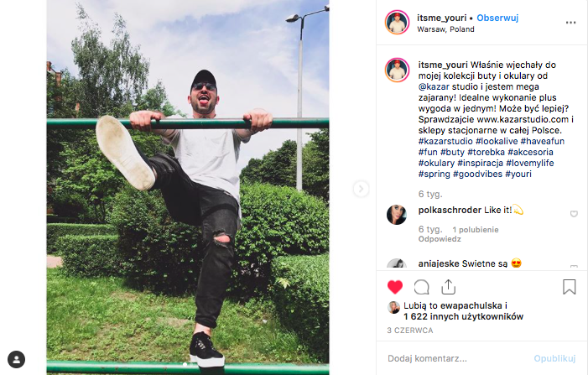
Task: Show 1 622 innych użytkowników likes list
Action: tap(463, 316)
